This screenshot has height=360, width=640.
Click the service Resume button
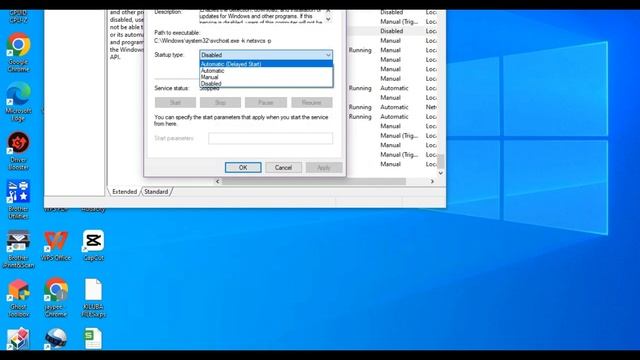[312, 102]
